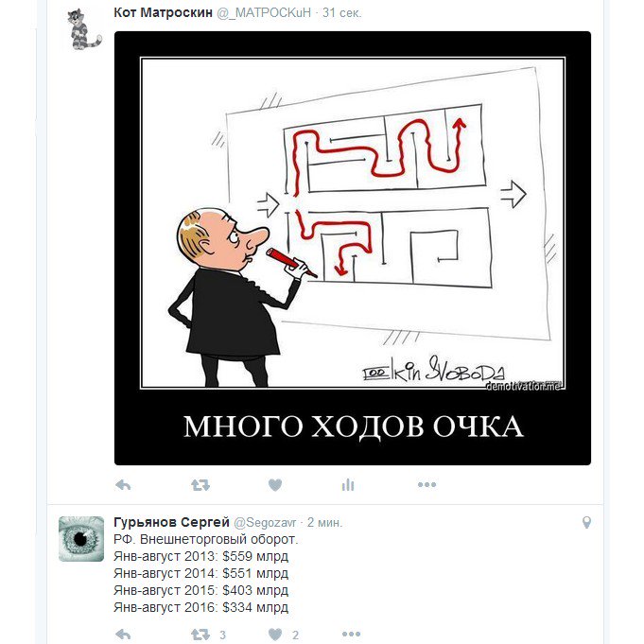Open more options on Кот Матроскин's tweet
This screenshot has height=644, width=644.
[x=426, y=484]
